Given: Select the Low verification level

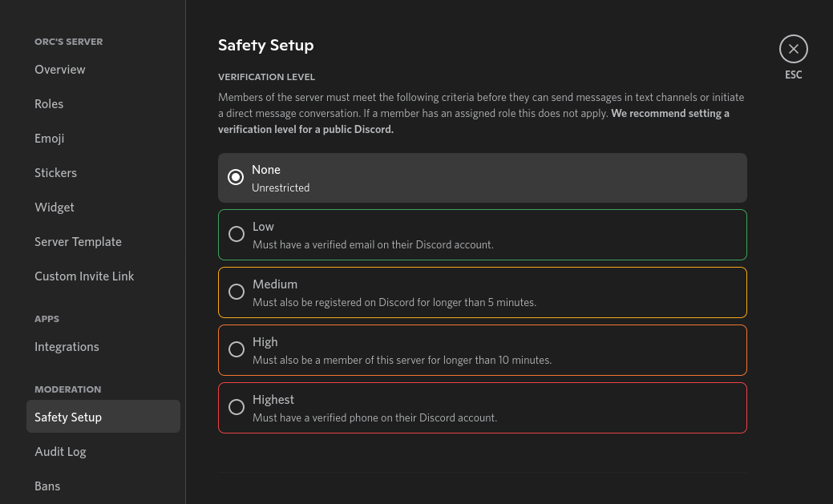Looking at the screenshot, I should tap(237, 234).
